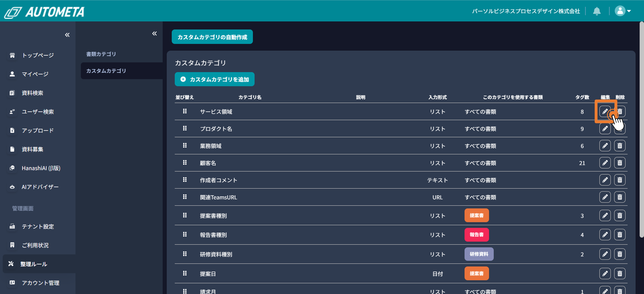Screen dimensions: 644x294
Task: Click the カテゴリ名 column header
Action: coord(250,97)
